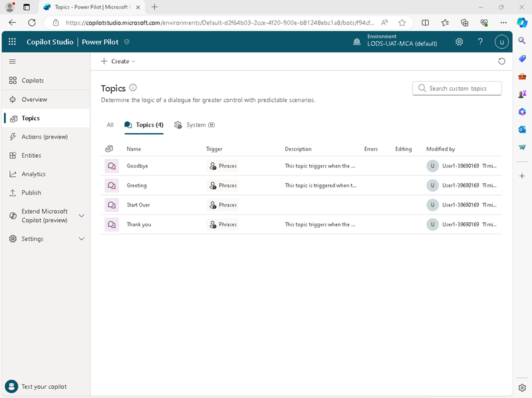Image resolution: width=532 pixels, height=398 pixels.
Task: Open the Thank you topic
Action: pos(139,224)
